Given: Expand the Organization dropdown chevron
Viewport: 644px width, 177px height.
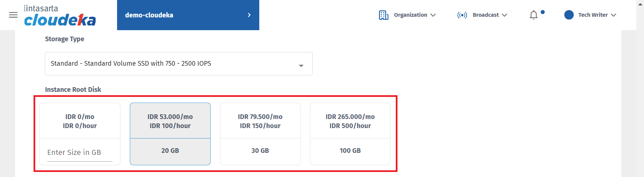Looking at the screenshot, I should pos(433,15).
